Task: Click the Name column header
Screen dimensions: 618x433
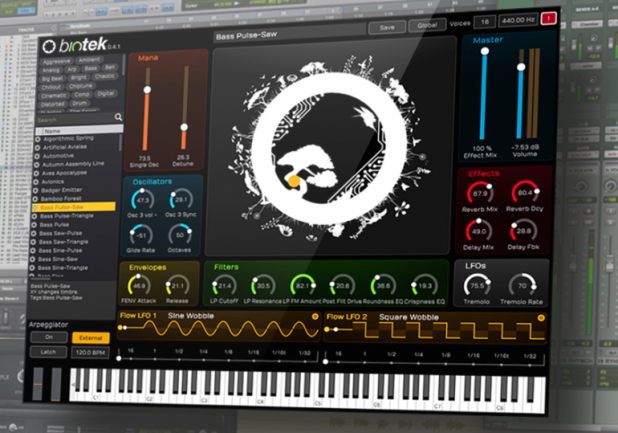Action: tap(79, 130)
